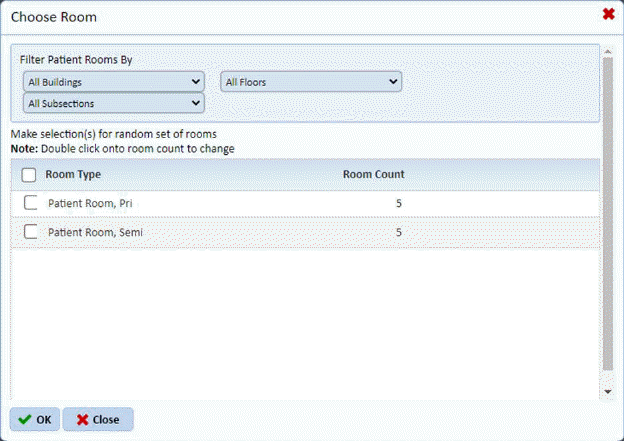Click empty area below the room list
Viewport: 624px width, 441px height.
click(x=300, y=320)
